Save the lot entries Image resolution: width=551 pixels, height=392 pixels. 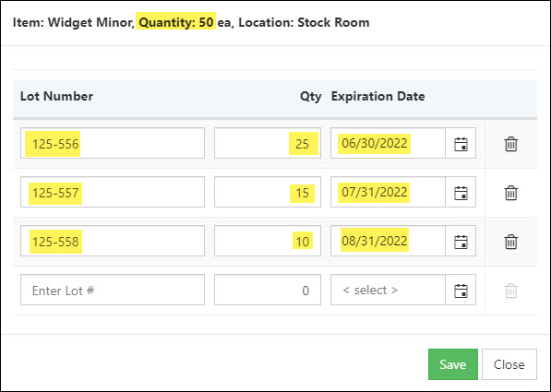(x=453, y=364)
